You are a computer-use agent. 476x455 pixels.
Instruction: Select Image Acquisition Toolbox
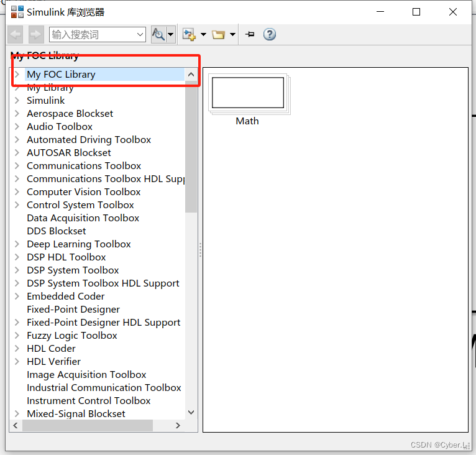[x=86, y=375]
